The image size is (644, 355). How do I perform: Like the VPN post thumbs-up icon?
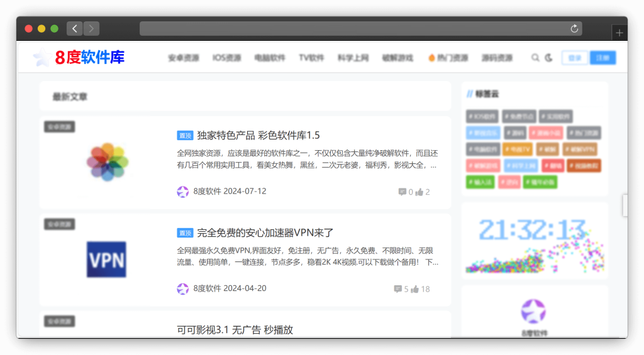[x=415, y=289]
